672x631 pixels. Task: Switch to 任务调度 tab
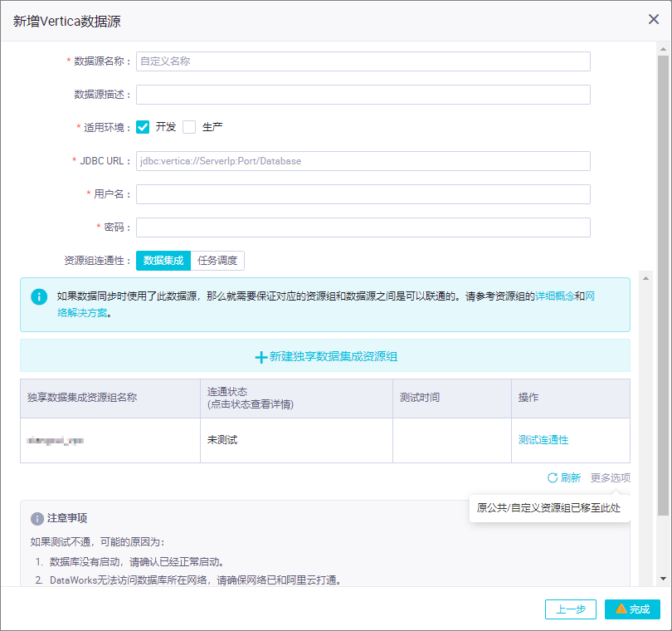tap(217, 261)
